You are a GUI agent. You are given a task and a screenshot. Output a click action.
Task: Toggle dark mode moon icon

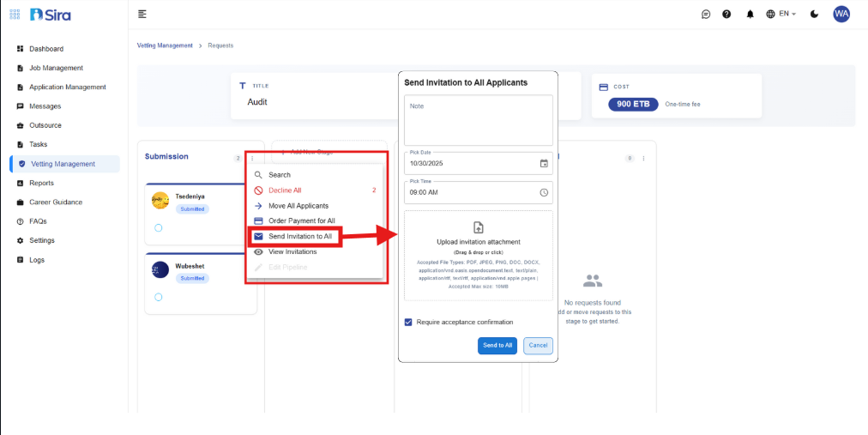coord(814,15)
